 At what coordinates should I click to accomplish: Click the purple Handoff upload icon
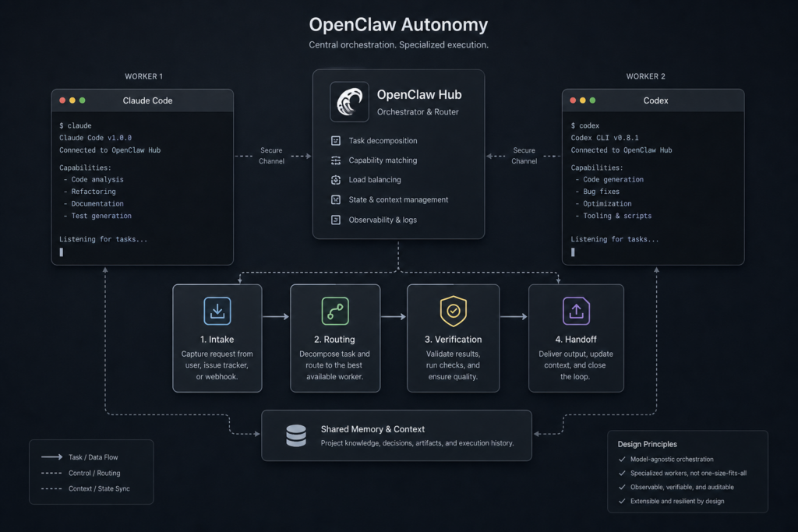[x=576, y=311]
